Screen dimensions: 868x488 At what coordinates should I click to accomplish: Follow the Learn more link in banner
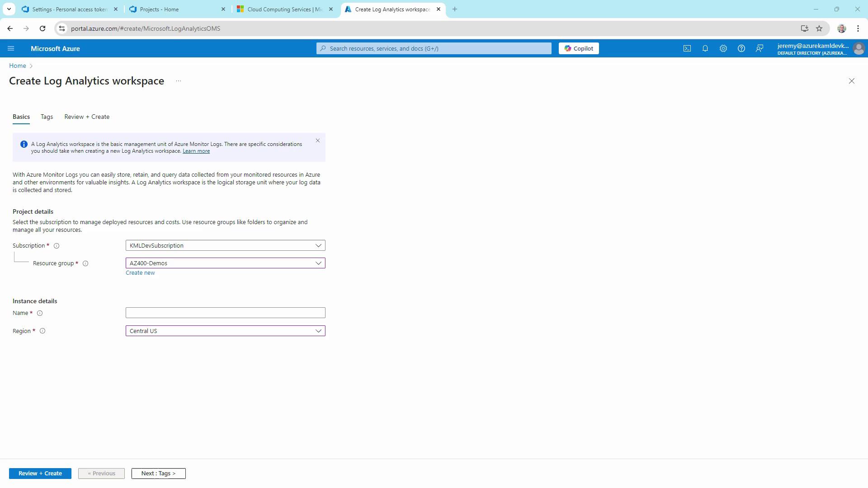(x=196, y=151)
